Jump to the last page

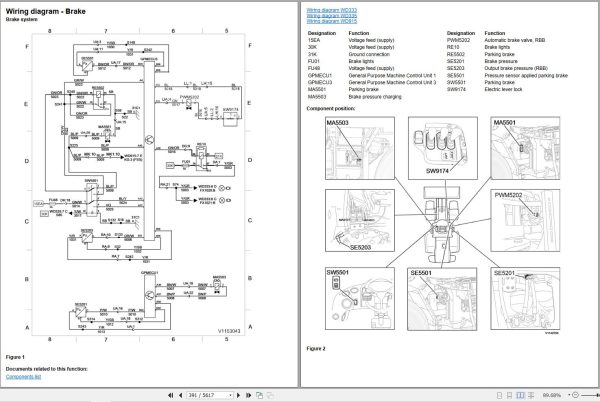coord(248,395)
